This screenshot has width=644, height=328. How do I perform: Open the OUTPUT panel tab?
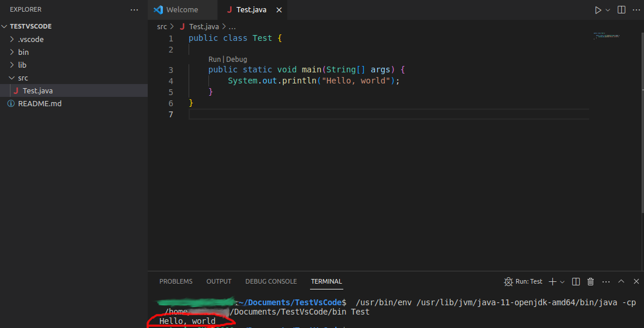[x=219, y=282]
